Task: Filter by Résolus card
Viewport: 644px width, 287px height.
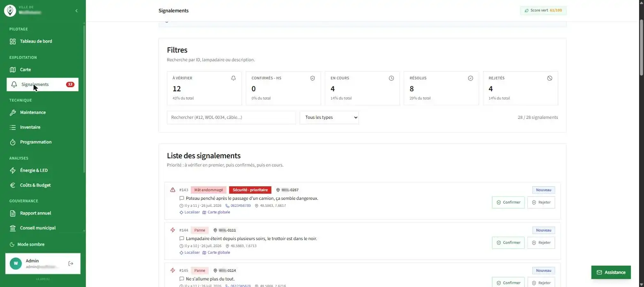Action: (x=441, y=88)
